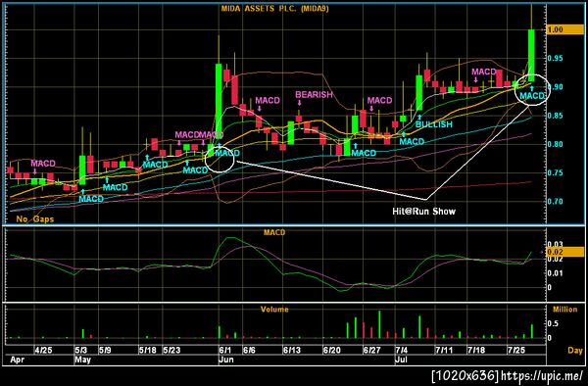Select the Jun month label
The image size is (588, 386).
[226, 360]
